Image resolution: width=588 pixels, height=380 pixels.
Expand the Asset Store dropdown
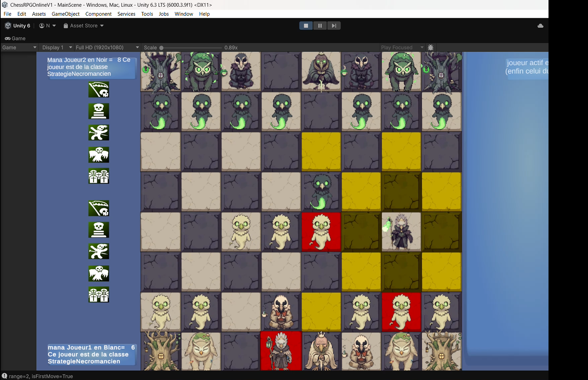click(x=84, y=26)
